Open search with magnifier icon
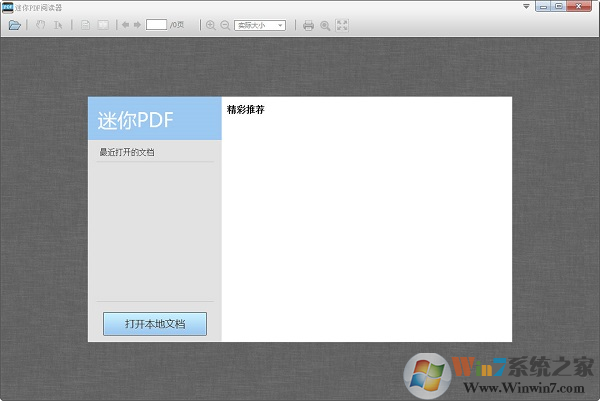This screenshot has width=601, height=402. click(x=325, y=26)
